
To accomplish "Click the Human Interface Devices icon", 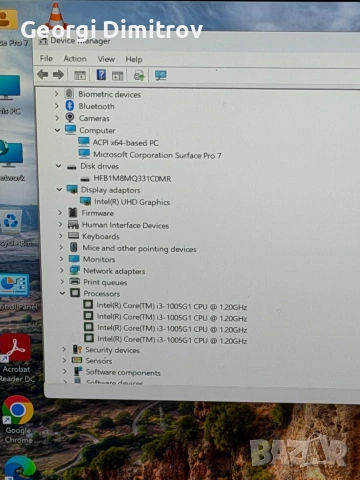I will coord(73,224).
